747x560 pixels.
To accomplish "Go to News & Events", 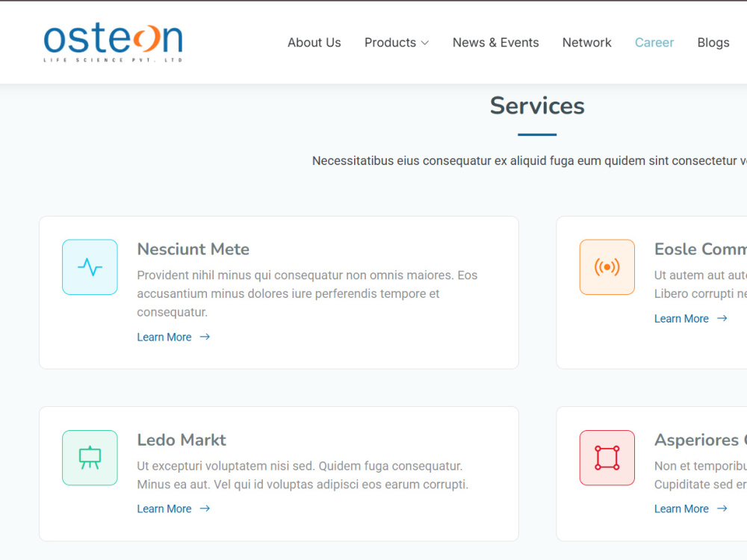I will coord(495,43).
